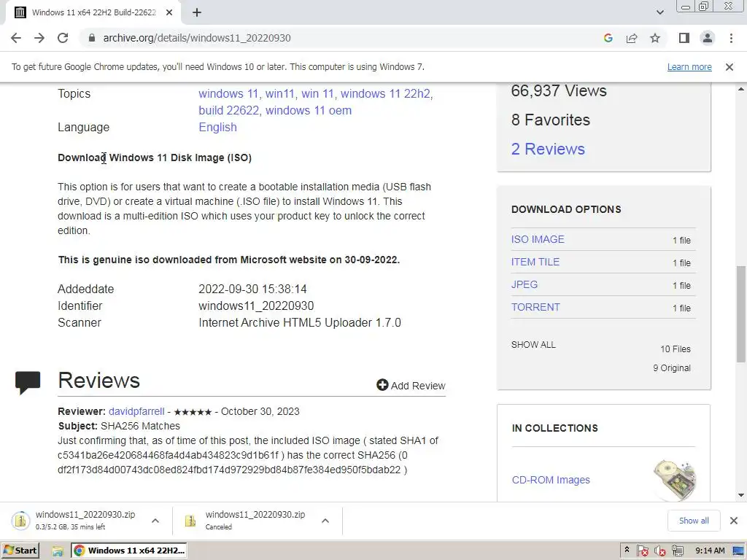Open the JPEG download option

(x=524, y=284)
